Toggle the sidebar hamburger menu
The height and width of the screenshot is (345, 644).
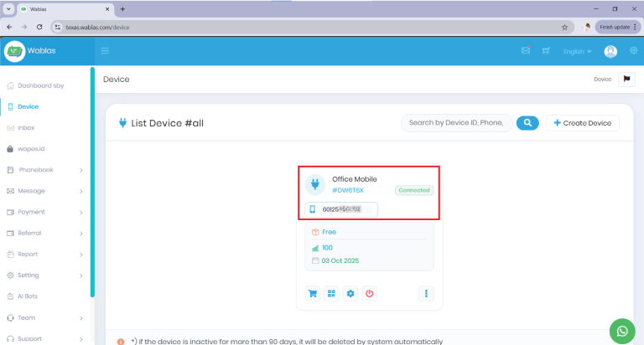(106, 51)
